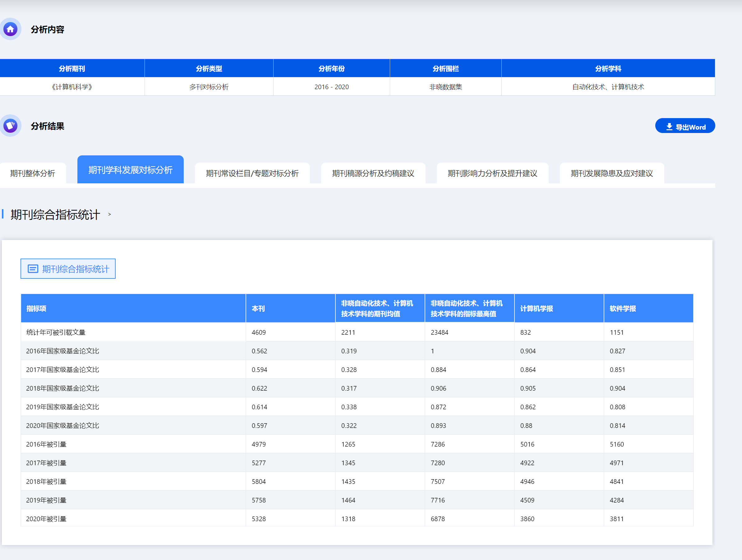Click the 非晓数据集 cell

click(x=445, y=87)
